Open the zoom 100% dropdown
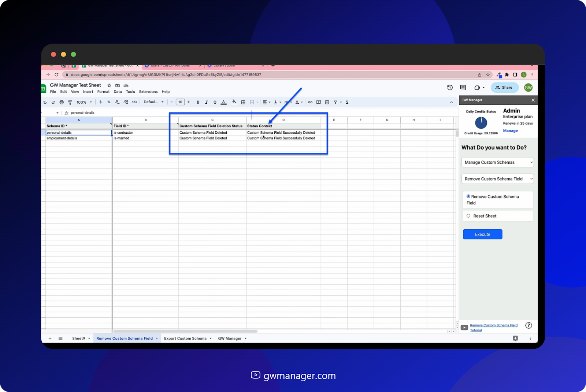 point(84,103)
